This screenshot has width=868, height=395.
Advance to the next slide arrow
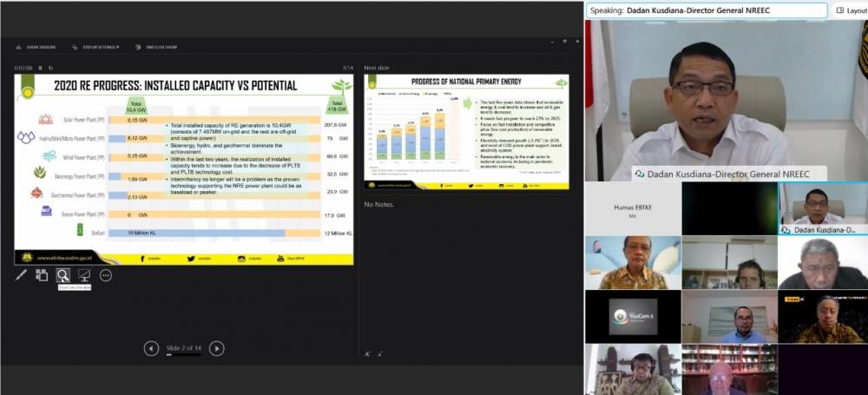pos(217,348)
